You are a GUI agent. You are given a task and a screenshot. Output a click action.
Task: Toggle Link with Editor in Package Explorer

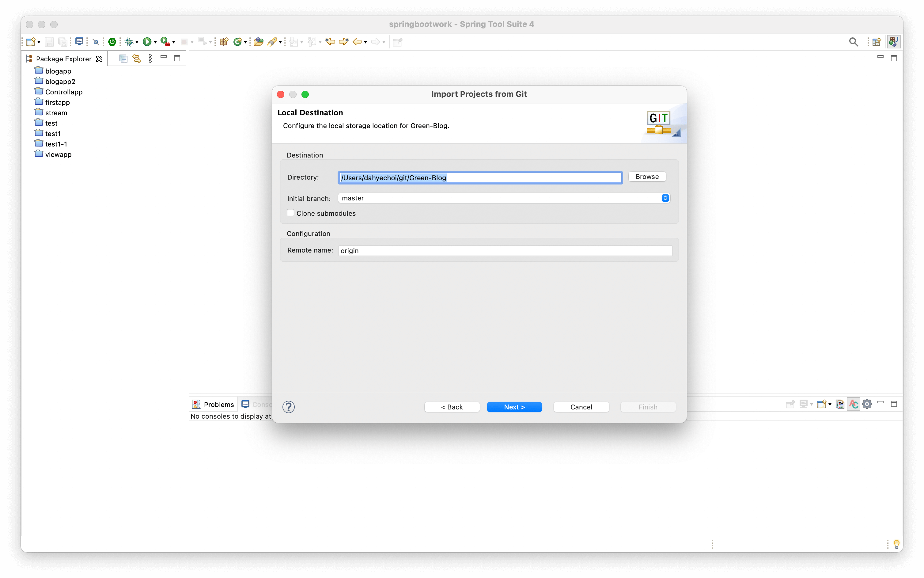point(136,59)
